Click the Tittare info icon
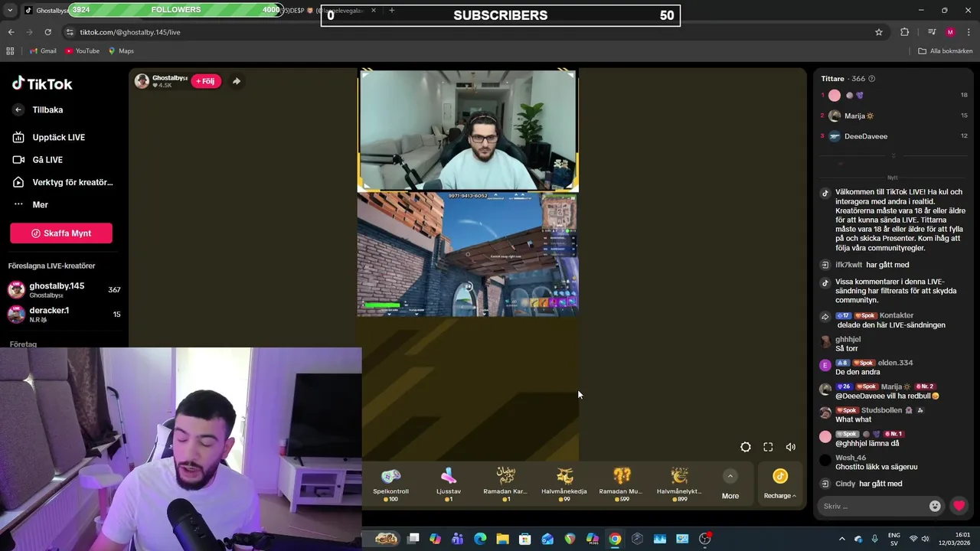The height and width of the screenshot is (551, 980). click(x=871, y=79)
